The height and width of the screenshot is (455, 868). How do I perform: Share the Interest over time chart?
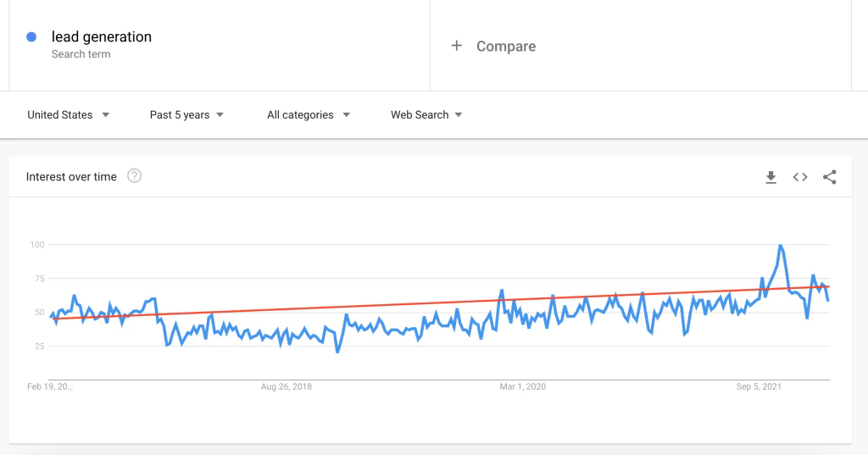[x=829, y=177]
